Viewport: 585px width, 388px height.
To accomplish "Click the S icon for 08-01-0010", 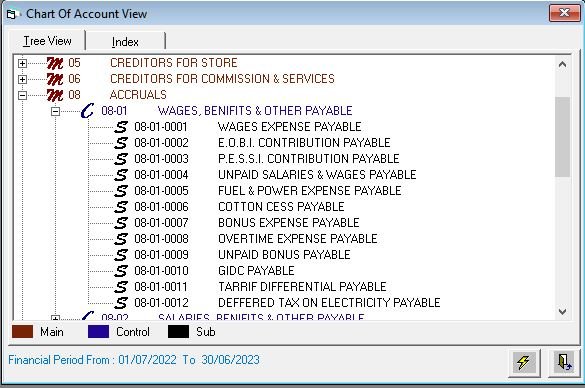I will pyautogui.click(x=121, y=271).
